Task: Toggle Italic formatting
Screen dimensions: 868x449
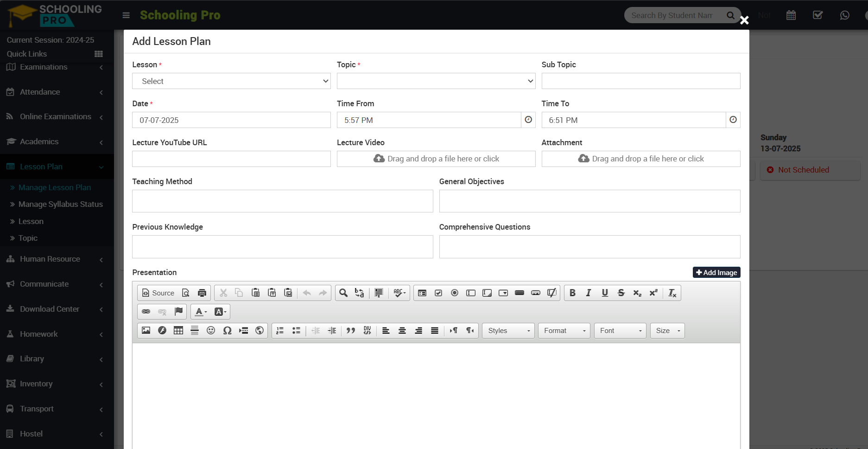Action: pos(589,293)
